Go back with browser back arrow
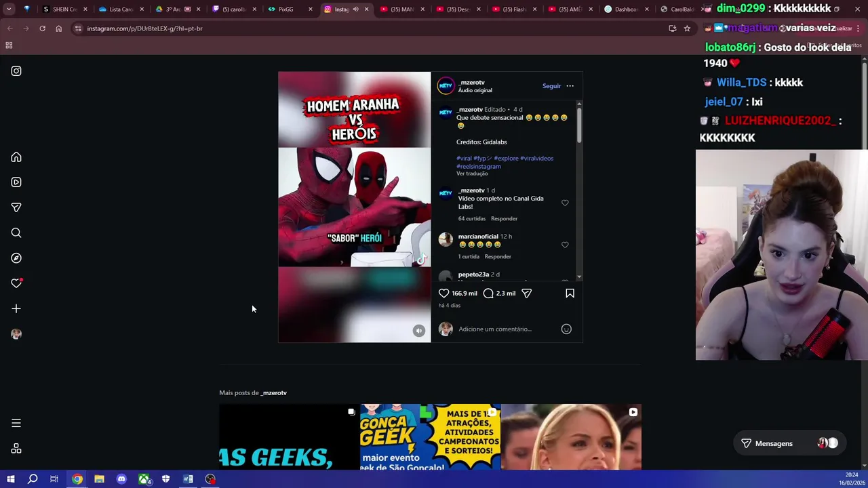 [x=9, y=28]
